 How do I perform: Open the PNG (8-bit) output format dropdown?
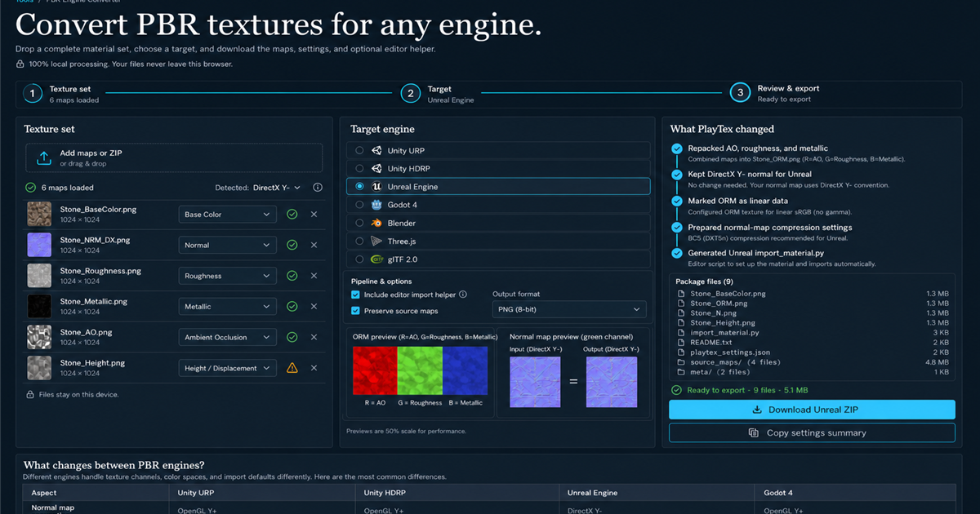[569, 310]
